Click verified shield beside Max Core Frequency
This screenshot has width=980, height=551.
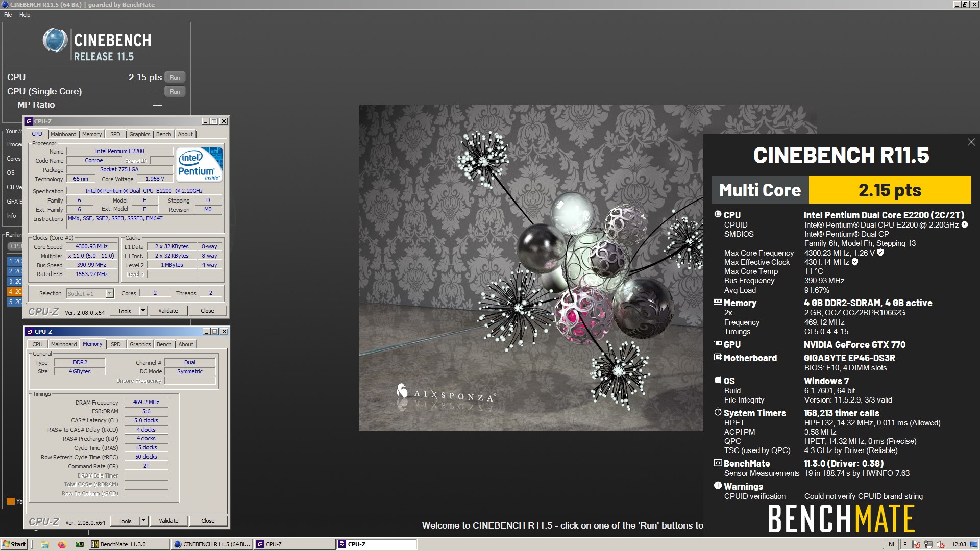click(x=880, y=253)
